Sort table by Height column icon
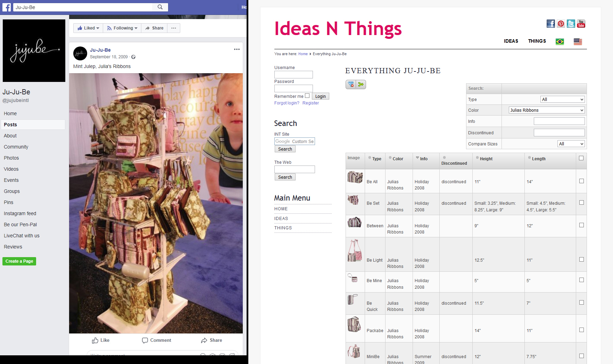613x364 pixels. coord(478,158)
